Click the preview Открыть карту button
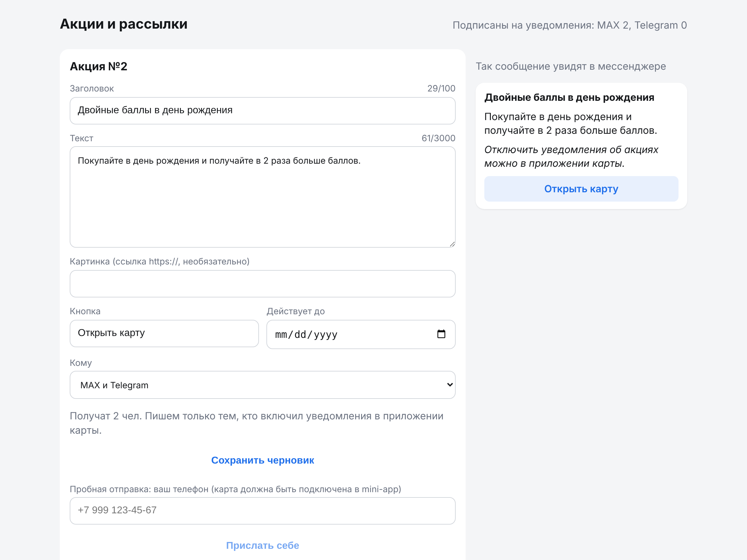 (x=581, y=189)
